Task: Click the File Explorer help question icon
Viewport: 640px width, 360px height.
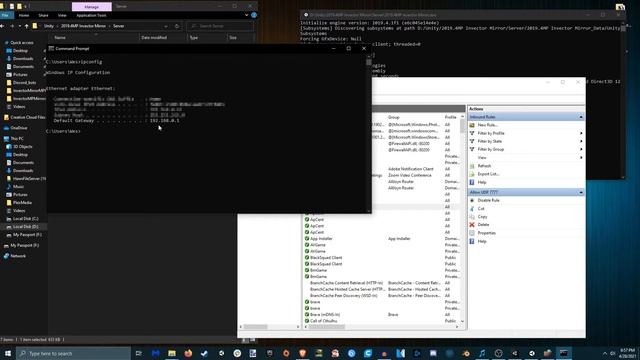Action: pyautogui.click(x=254, y=15)
